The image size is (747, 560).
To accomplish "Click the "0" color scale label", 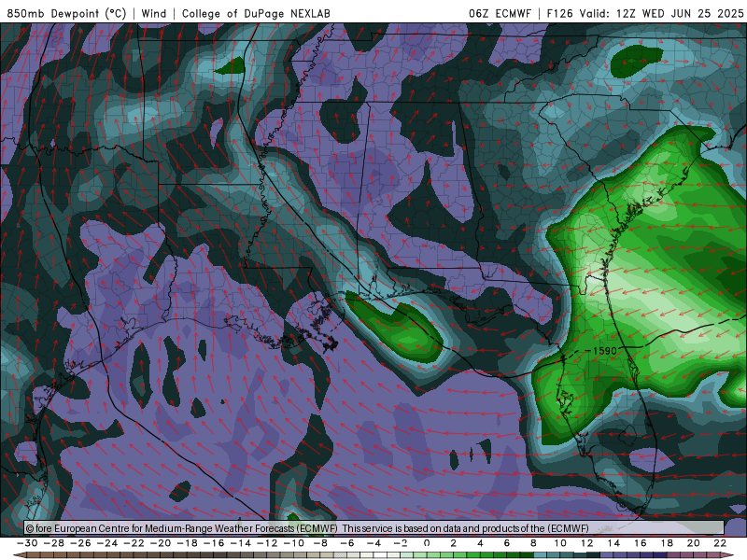I will (427, 543).
